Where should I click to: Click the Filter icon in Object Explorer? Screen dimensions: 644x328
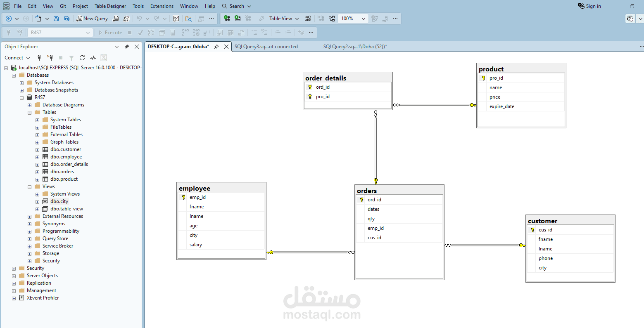coord(71,58)
